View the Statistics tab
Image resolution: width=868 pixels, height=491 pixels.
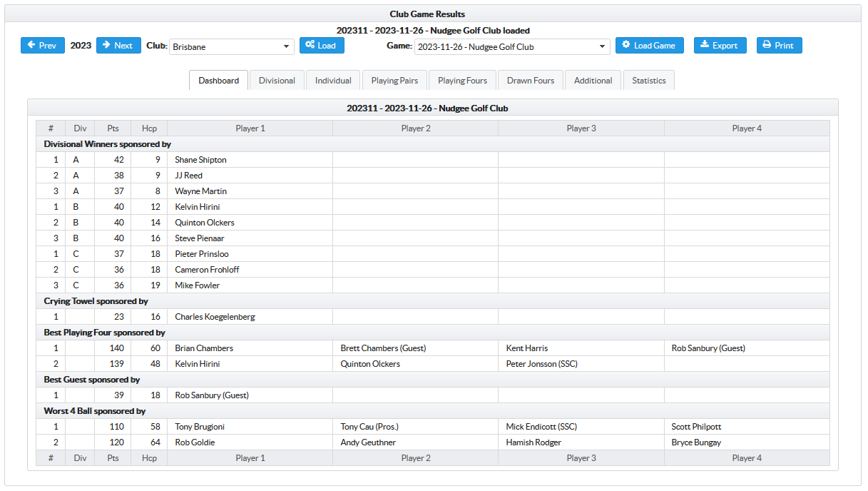pos(648,81)
